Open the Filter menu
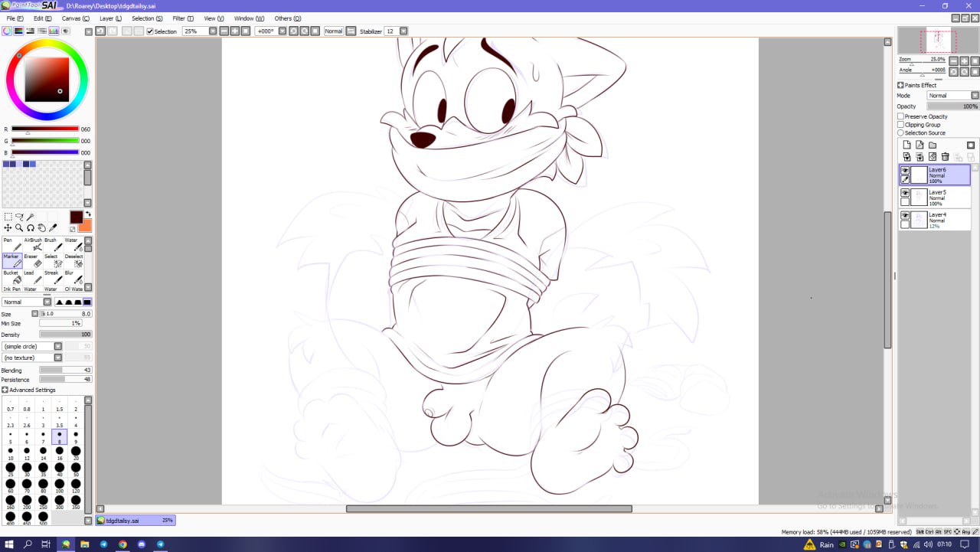The height and width of the screenshot is (552, 980). coord(183,18)
